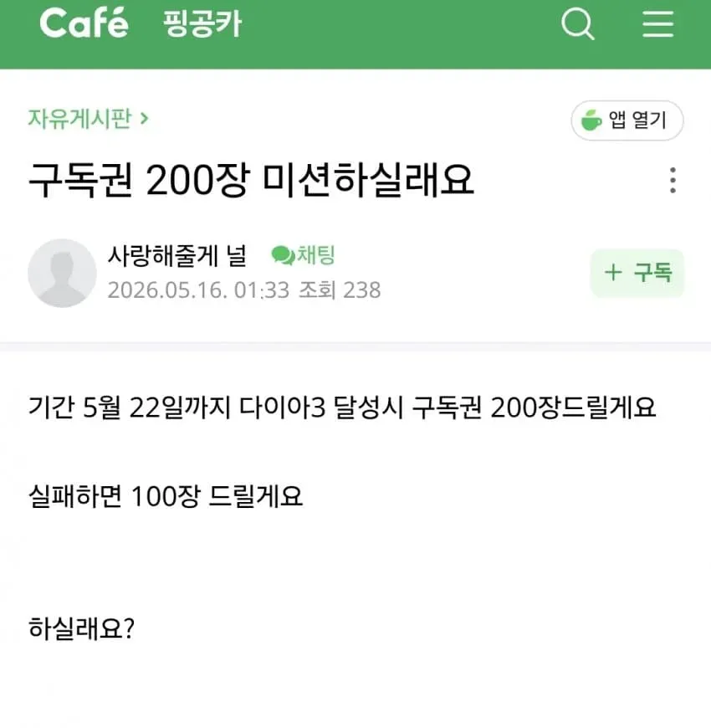The width and height of the screenshot is (711, 728).
Task: Open the hamburger menu icon
Action: [x=658, y=23]
